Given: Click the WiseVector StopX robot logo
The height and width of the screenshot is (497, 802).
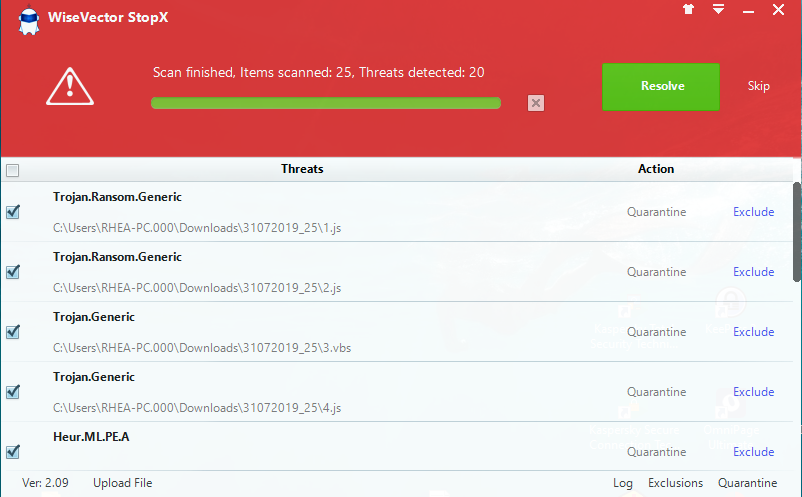Looking at the screenshot, I should [x=29, y=20].
